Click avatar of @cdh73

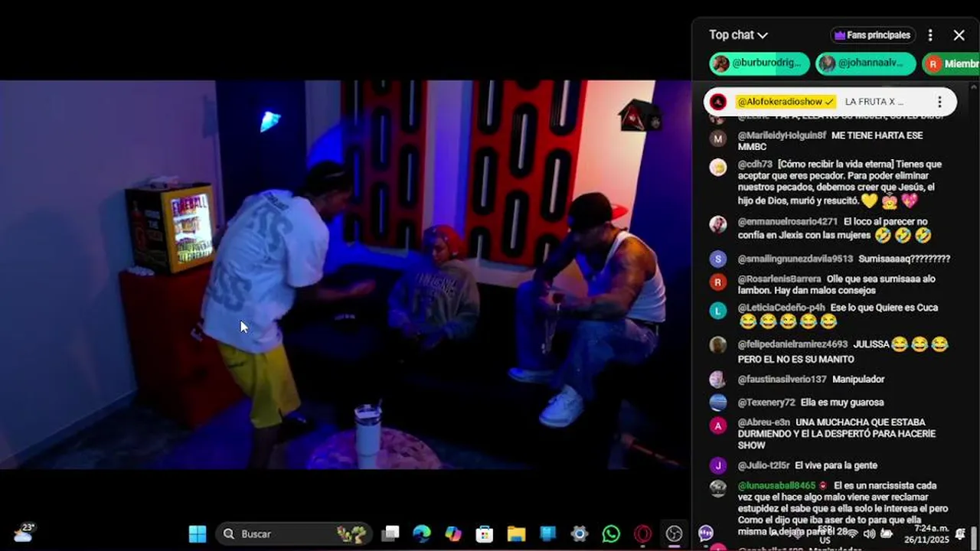(717, 168)
